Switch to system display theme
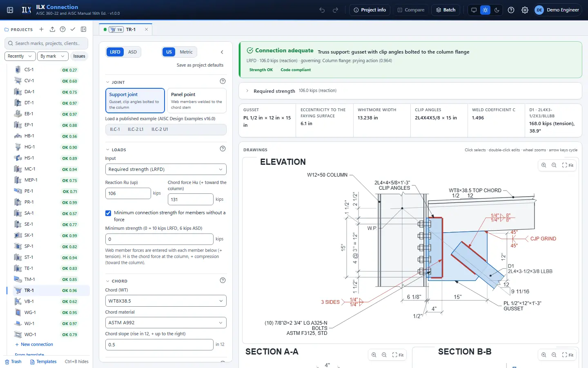 tap(474, 10)
